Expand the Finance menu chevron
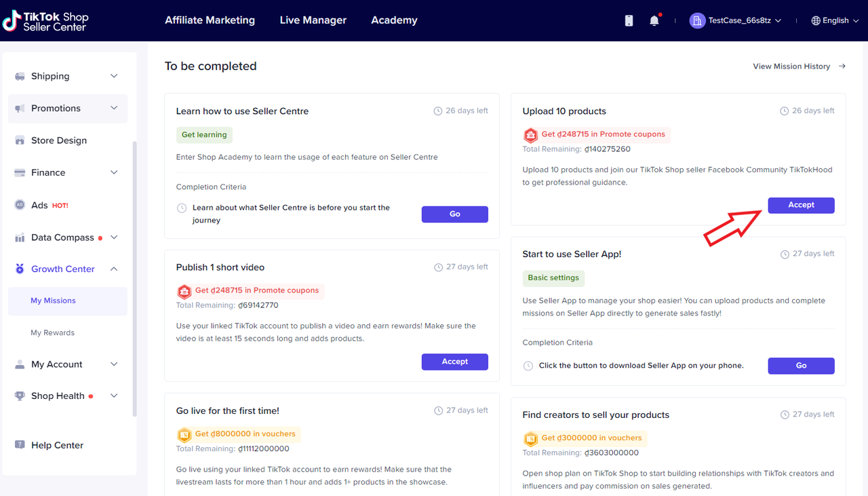This screenshot has width=868, height=496. 114,172
